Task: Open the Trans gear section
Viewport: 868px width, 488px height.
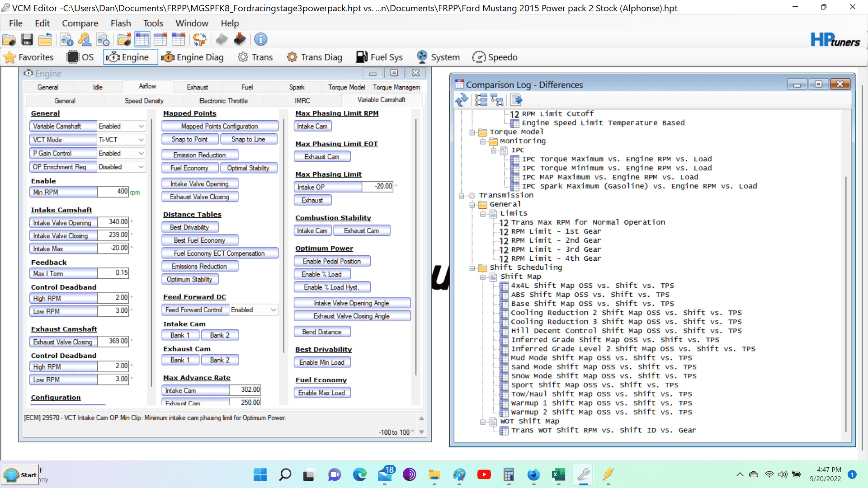Action: click(x=255, y=57)
